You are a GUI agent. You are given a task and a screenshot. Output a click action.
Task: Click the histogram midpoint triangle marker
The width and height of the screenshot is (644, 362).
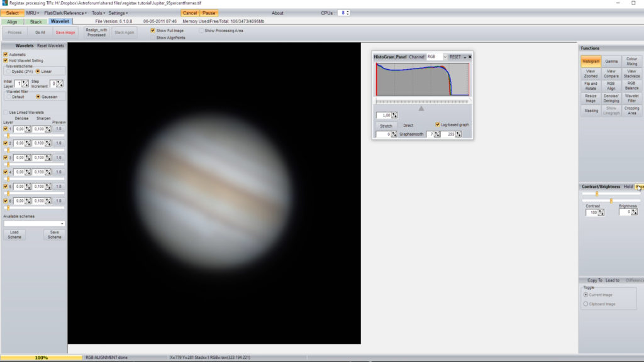point(421,109)
